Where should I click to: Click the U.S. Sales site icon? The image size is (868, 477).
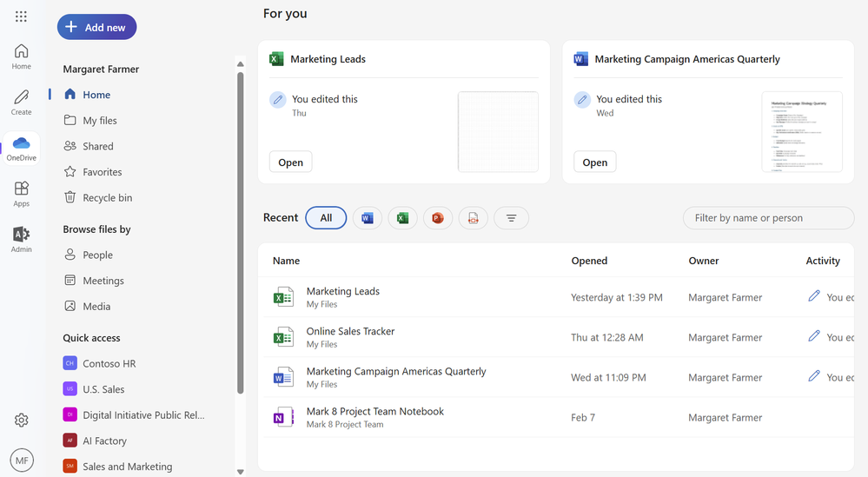70,389
